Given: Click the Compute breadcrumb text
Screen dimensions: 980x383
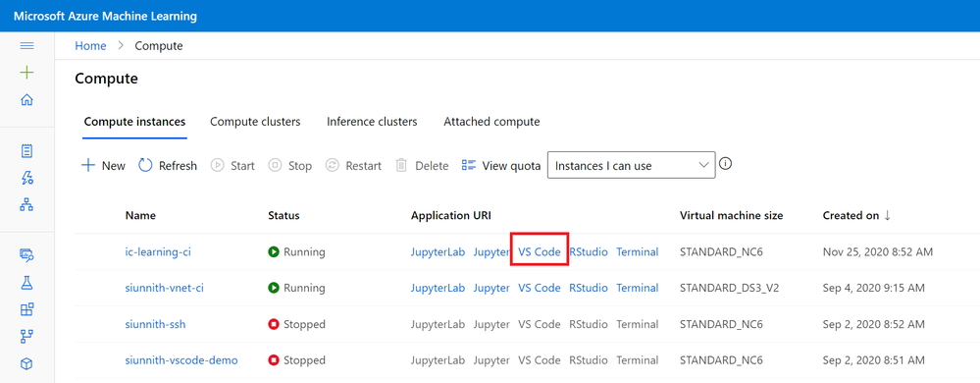Looking at the screenshot, I should coord(159,46).
